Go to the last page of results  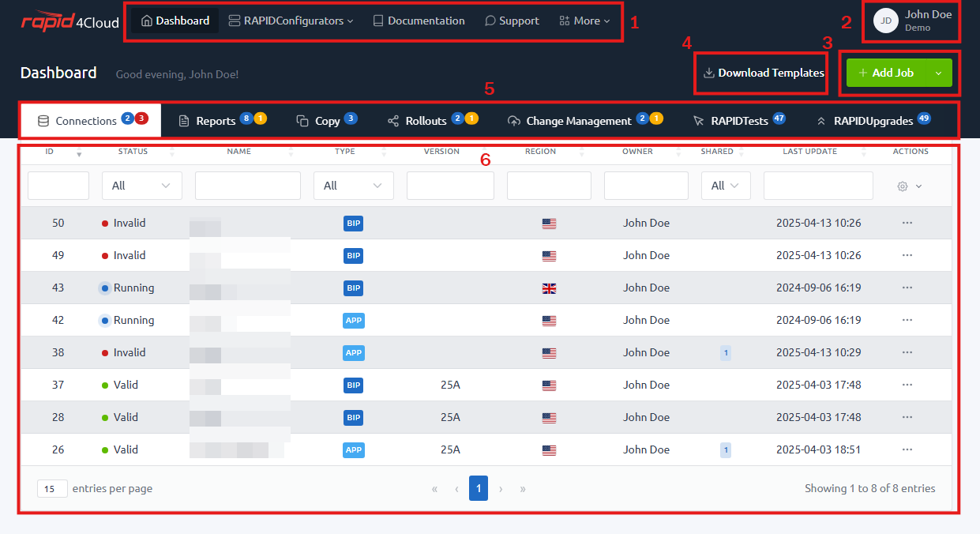(523, 489)
